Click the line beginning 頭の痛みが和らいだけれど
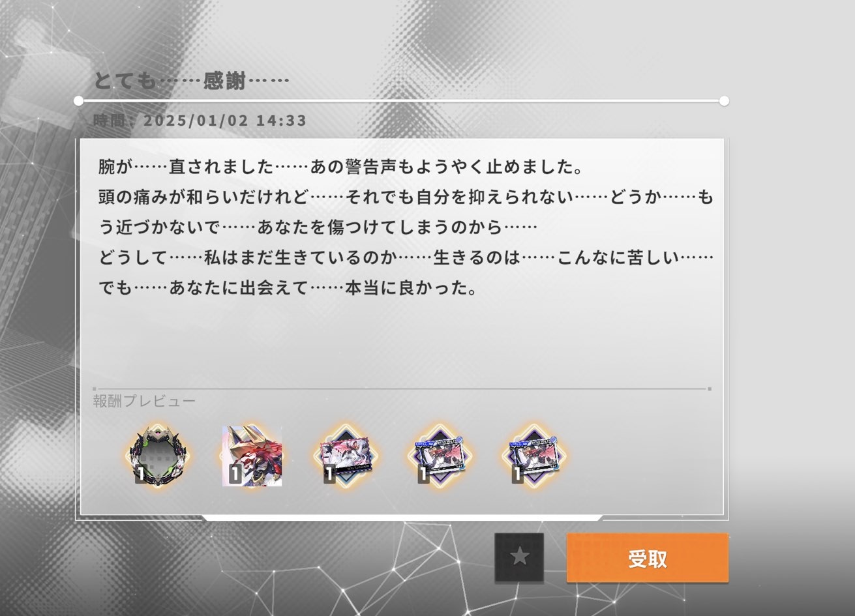 406,197
